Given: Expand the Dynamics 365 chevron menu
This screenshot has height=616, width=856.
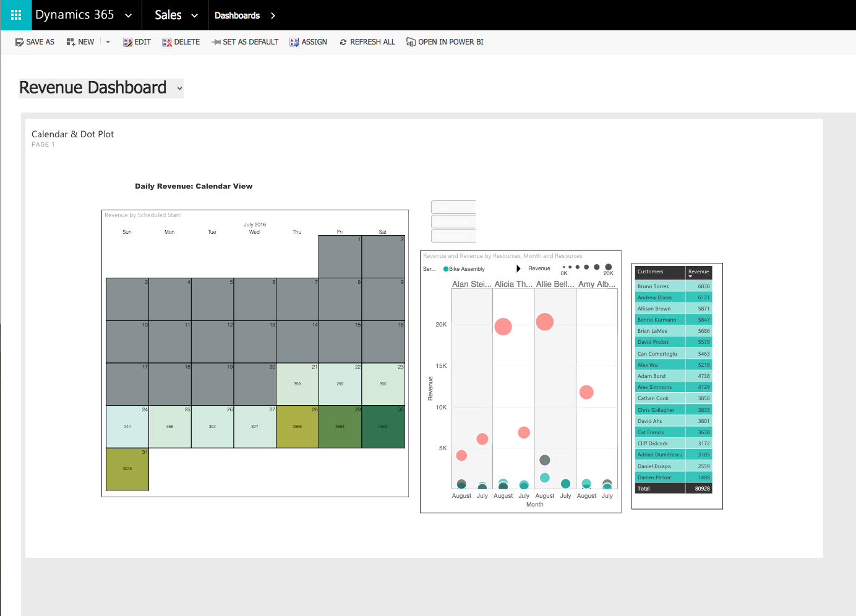Looking at the screenshot, I should point(129,15).
